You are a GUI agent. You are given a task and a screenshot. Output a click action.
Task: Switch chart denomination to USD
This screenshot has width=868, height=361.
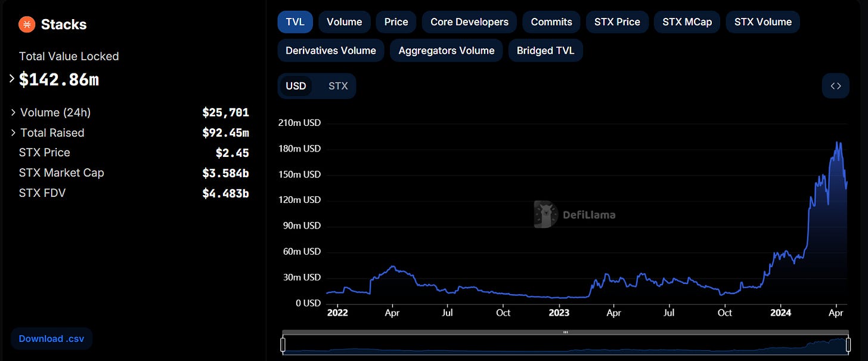(x=296, y=86)
